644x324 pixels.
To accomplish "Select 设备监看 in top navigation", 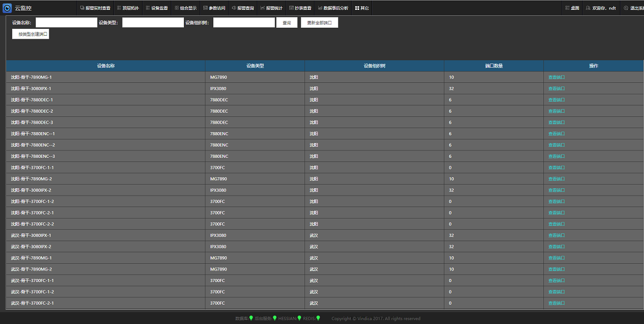I will click(x=156, y=8).
